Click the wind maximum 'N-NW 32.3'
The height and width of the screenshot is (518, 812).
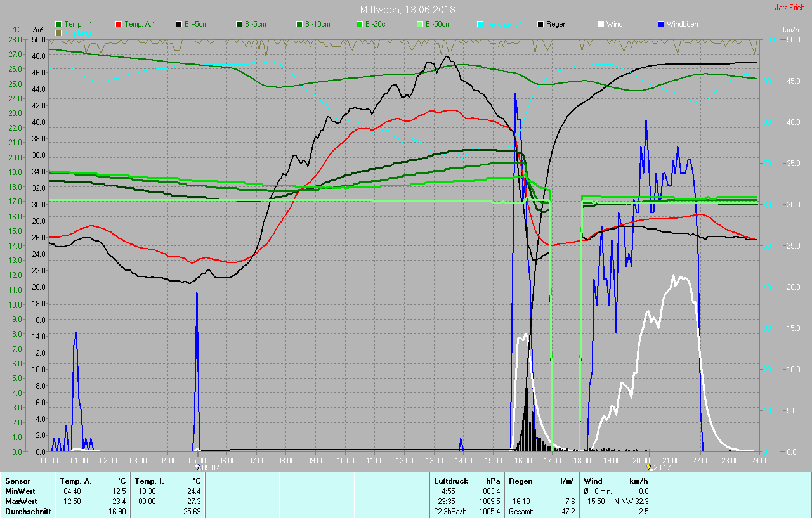point(631,502)
